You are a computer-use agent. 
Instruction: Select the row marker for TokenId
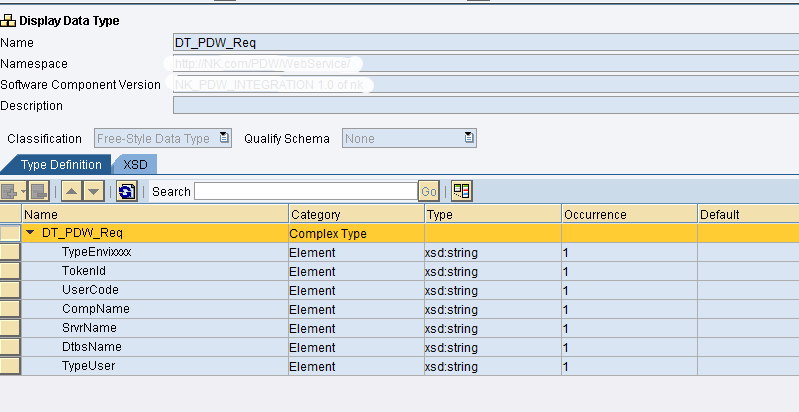point(11,271)
